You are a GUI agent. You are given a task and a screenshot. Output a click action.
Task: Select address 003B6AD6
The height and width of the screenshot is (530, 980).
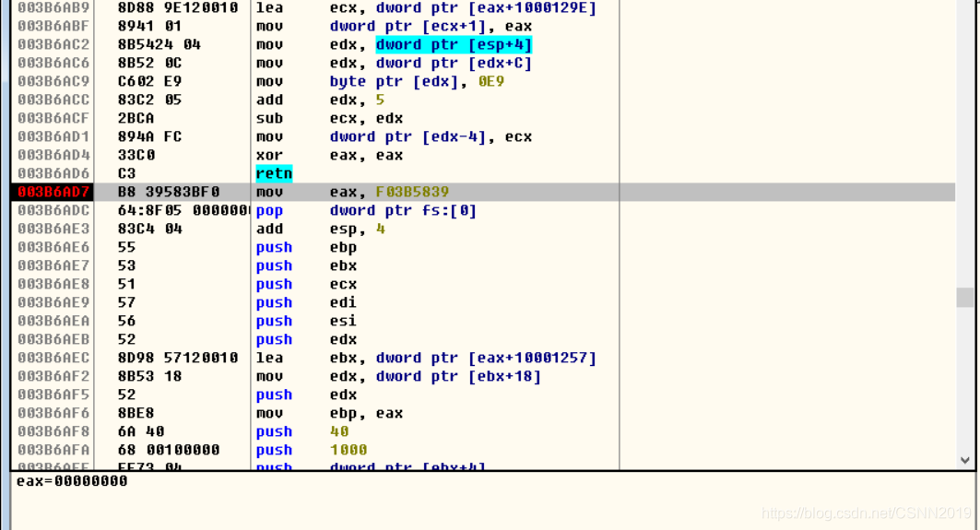(x=53, y=173)
